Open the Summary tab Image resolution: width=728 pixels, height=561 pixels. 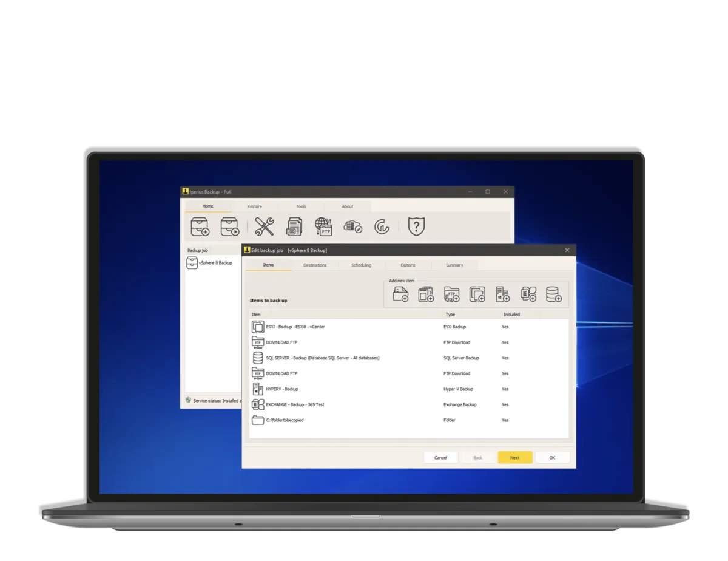(x=454, y=265)
